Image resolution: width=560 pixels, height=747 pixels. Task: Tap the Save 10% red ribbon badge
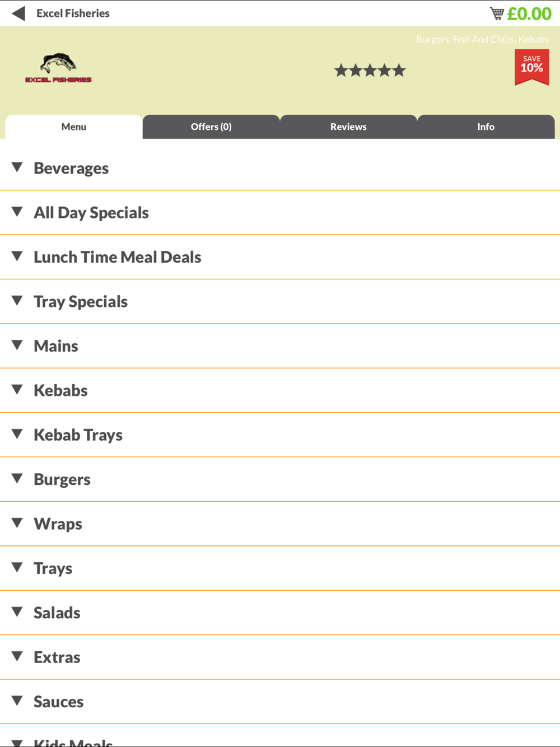point(531,67)
